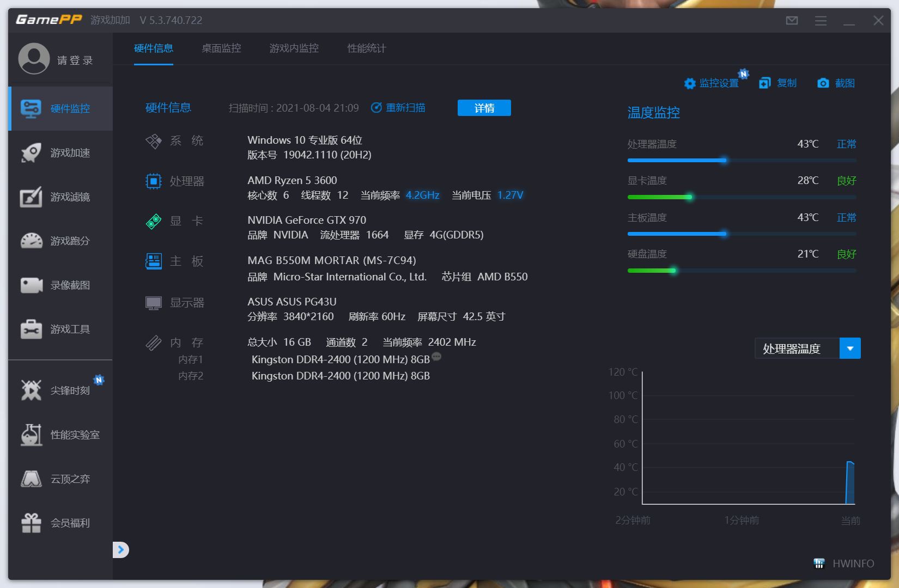
Task: Click the user avatar login icon
Action: (x=34, y=59)
